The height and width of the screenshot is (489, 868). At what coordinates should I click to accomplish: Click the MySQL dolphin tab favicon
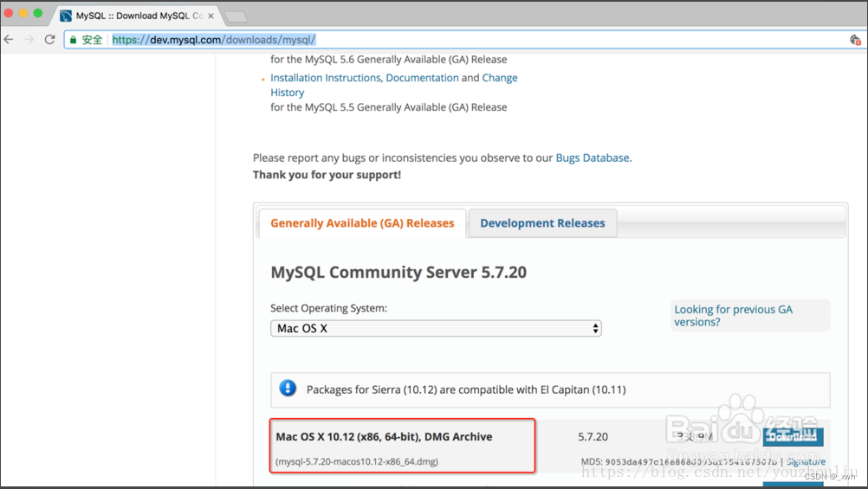click(x=66, y=16)
